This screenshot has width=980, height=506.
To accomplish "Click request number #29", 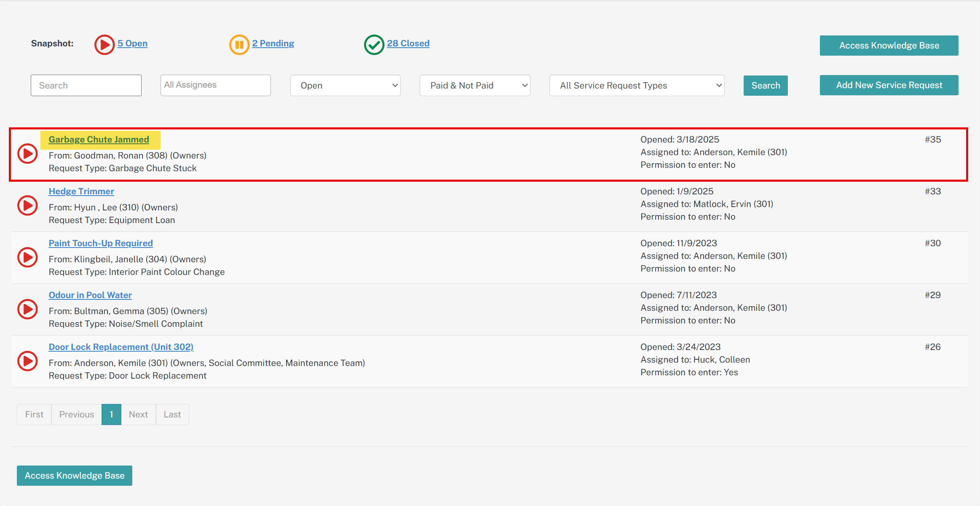I will coord(933,295).
